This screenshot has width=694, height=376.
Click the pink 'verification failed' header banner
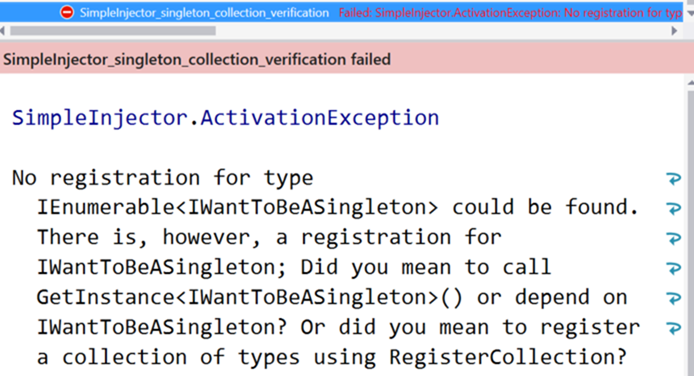347,59
